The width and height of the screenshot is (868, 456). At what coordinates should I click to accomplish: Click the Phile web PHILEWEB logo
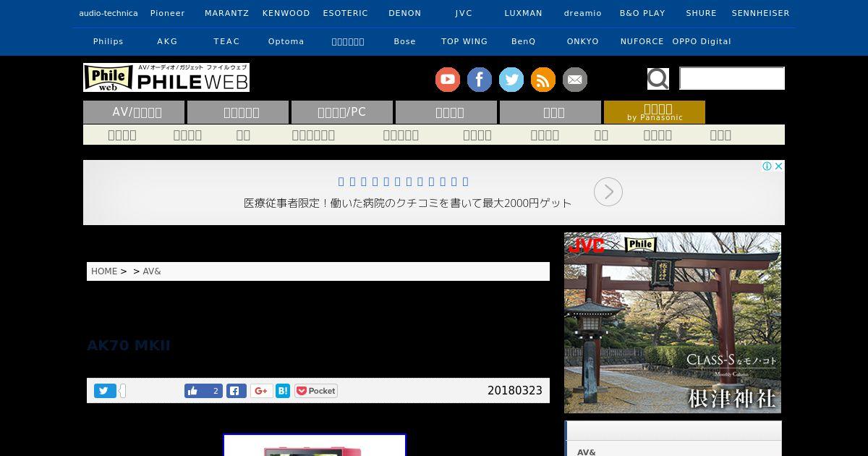pos(166,77)
